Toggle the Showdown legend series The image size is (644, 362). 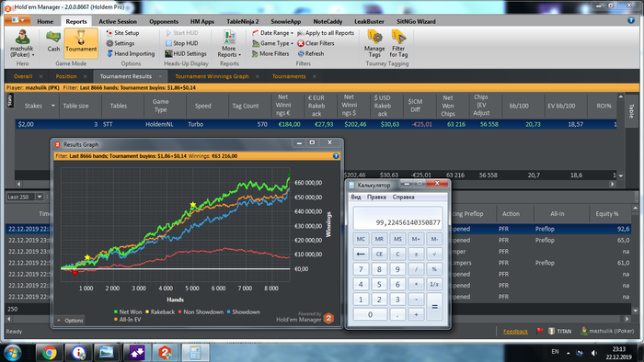click(x=243, y=312)
